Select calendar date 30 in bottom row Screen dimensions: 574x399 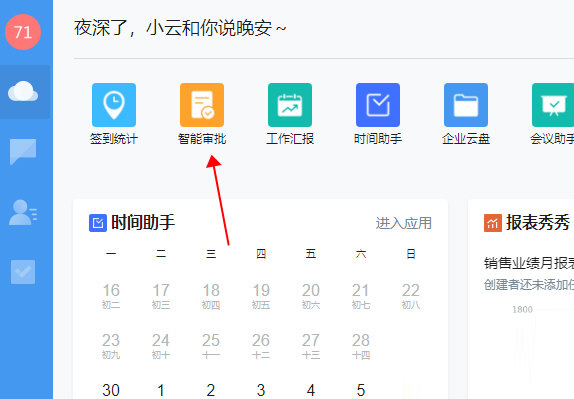point(111,390)
